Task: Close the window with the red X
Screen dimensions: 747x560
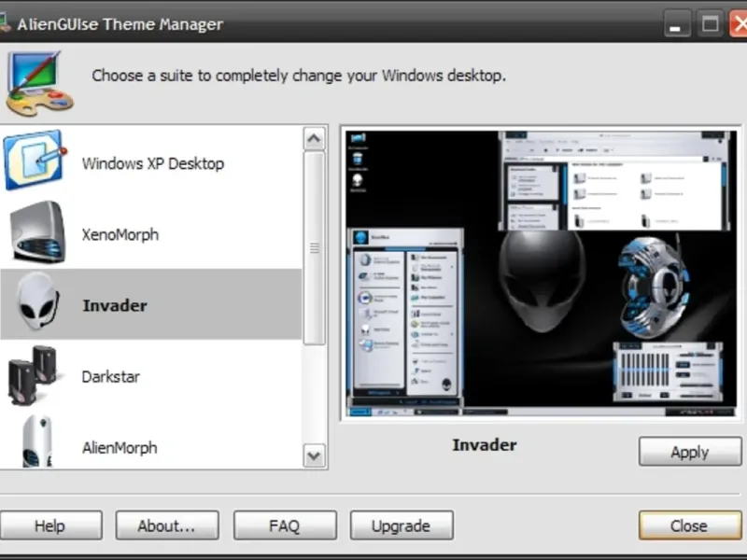Action: coord(739,24)
